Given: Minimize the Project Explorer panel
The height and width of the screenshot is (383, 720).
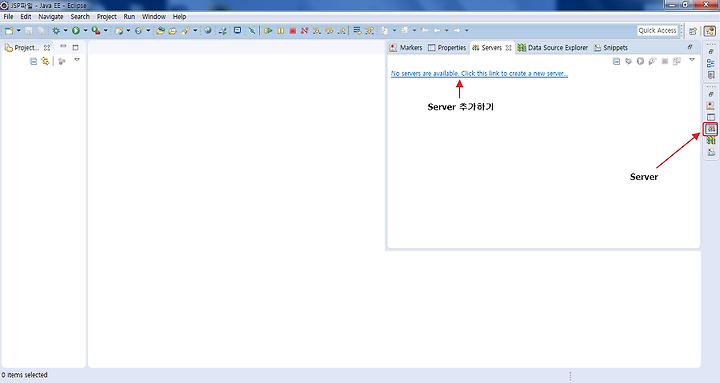Looking at the screenshot, I should (63, 47).
